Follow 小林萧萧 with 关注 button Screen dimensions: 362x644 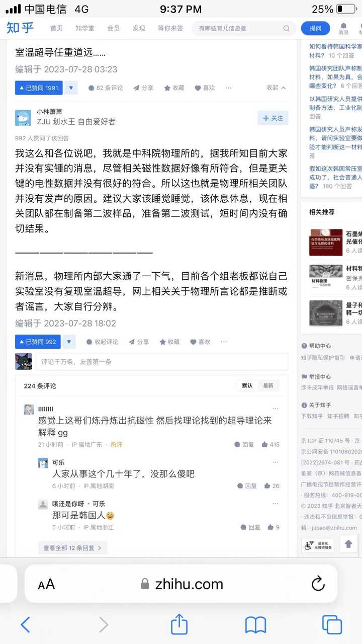pyautogui.click(x=273, y=118)
